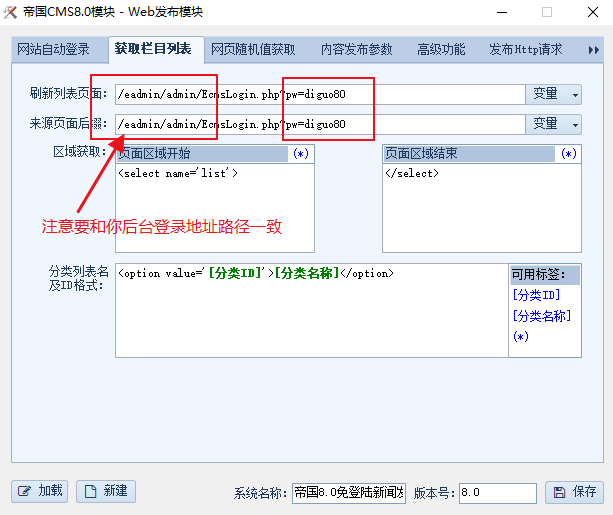This screenshot has height=515, width=613.
Task: Click the app icon in title bar
Action: coord(10,12)
